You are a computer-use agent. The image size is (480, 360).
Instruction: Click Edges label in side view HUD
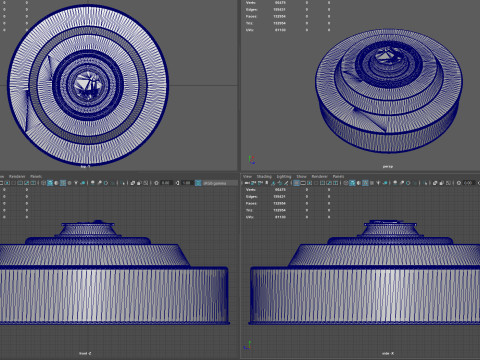(x=251, y=197)
